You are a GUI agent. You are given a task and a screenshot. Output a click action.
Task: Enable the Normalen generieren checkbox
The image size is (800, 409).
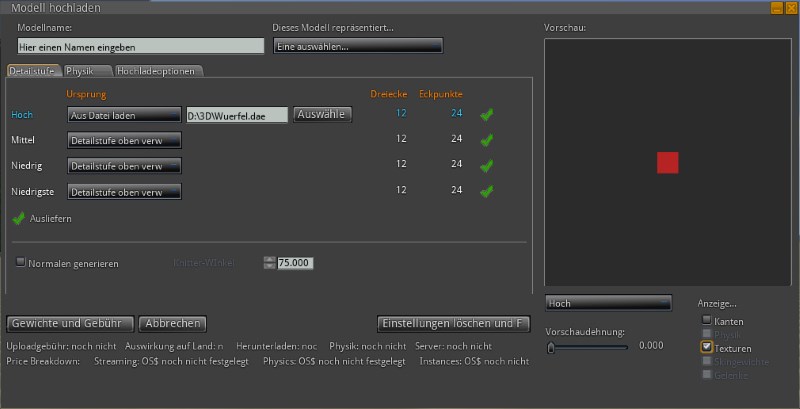[22, 263]
